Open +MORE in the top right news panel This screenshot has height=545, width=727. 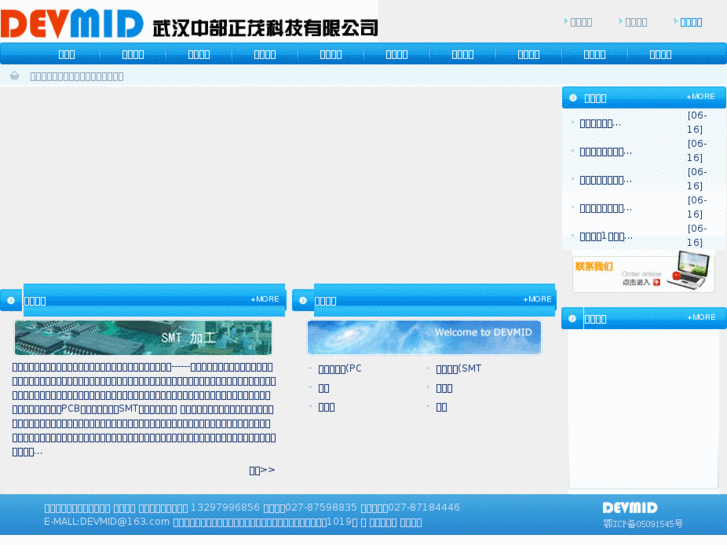[701, 96]
